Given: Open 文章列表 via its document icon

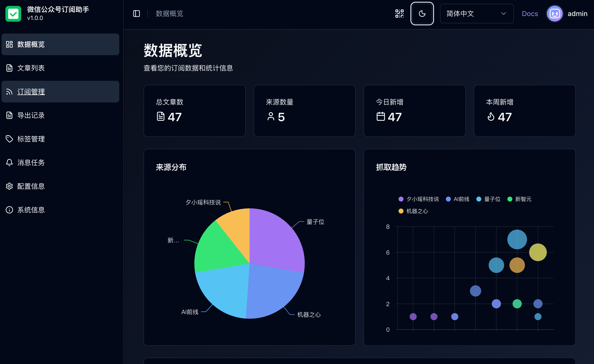Looking at the screenshot, I should pyautogui.click(x=9, y=68).
